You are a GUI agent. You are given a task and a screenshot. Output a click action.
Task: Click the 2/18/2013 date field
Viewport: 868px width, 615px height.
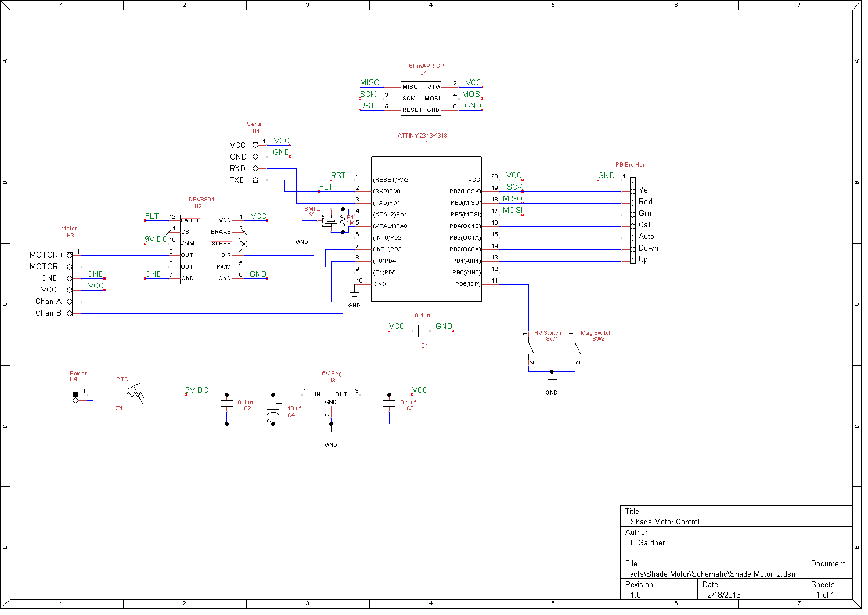point(723,595)
